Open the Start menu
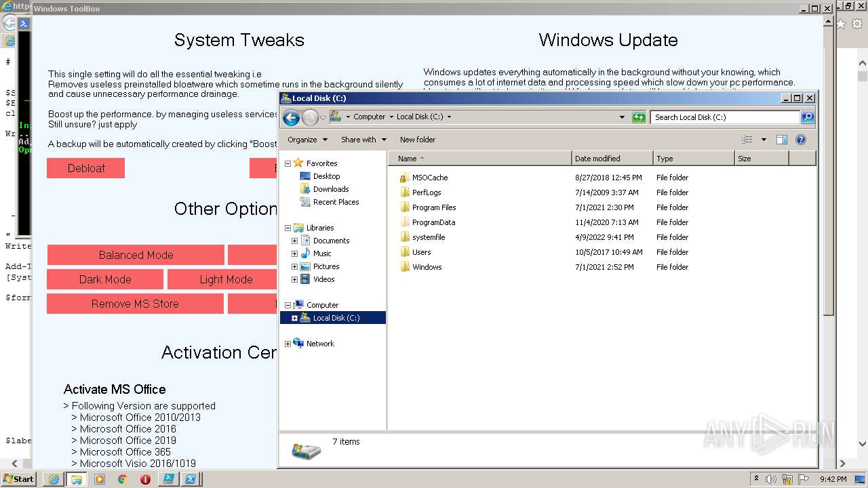Viewport: 868px width, 488px height. tap(18, 479)
